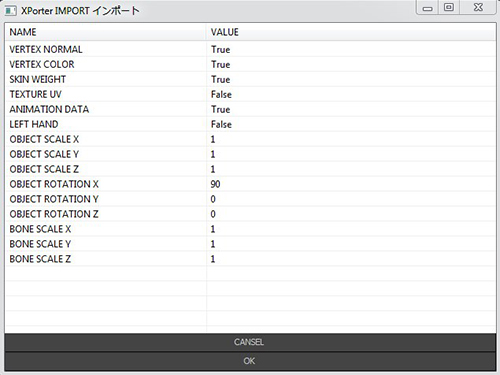Edit the value 1 of OBJECT SCALE X
Image resolution: width=500 pixels, height=375 pixels.
213,139
